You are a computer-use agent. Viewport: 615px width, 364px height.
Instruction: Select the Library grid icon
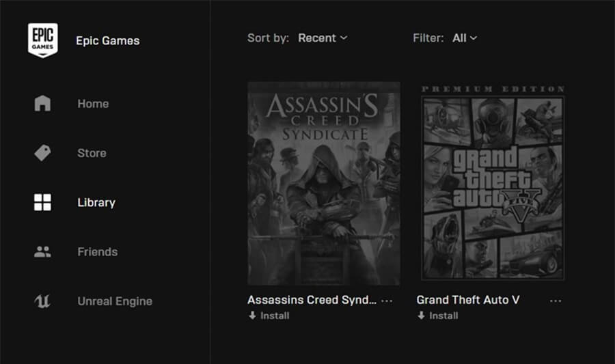(x=42, y=202)
